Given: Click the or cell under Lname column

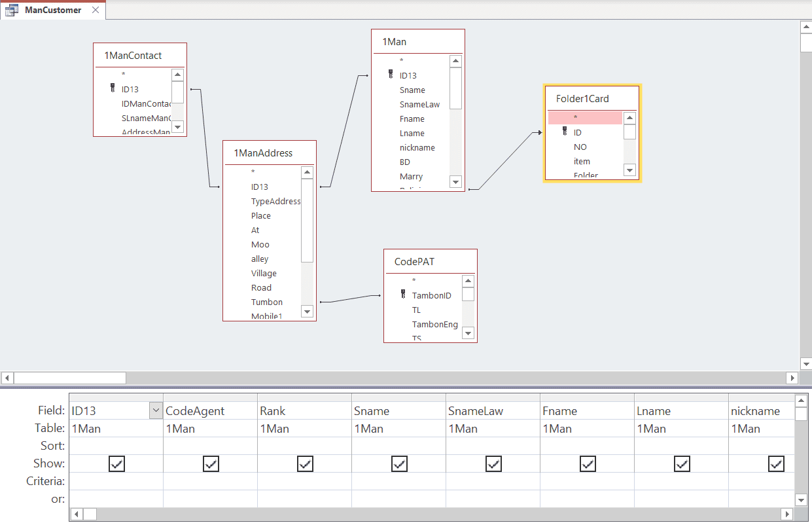Looking at the screenshot, I should [681, 499].
